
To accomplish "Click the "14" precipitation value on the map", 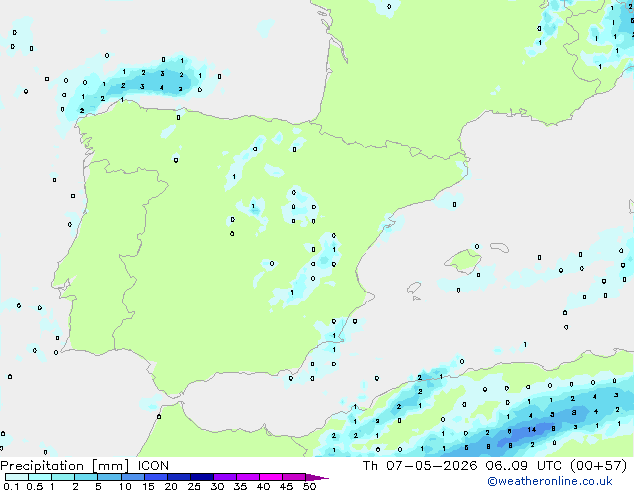I will point(532,430).
